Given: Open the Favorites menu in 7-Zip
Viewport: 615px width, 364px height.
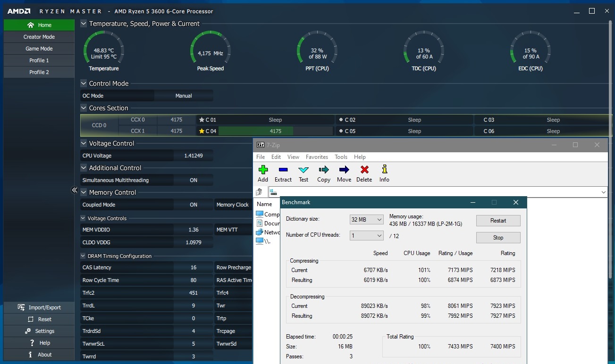Looking at the screenshot, I should click(x=317, y=157).
